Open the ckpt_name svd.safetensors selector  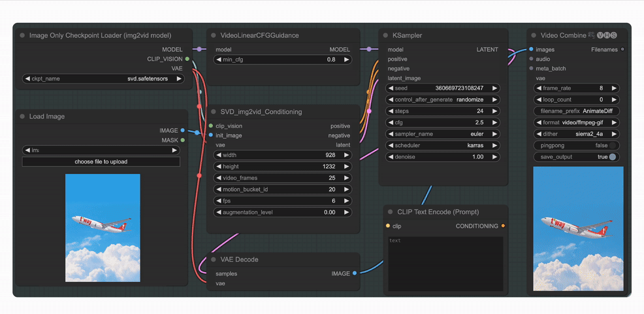(103, 78)
